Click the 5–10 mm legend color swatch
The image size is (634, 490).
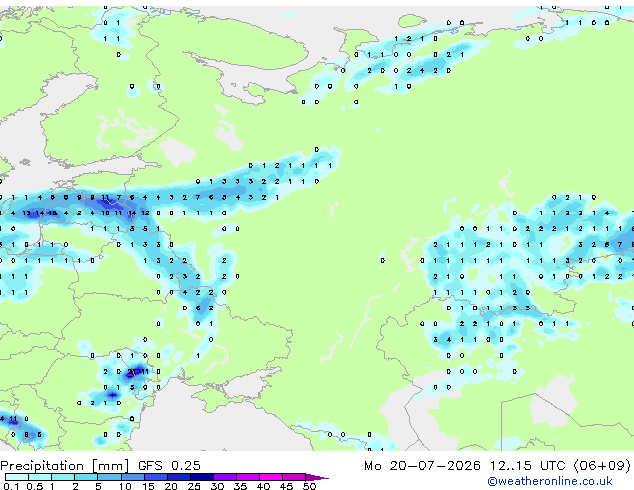(x=109, y=477)
